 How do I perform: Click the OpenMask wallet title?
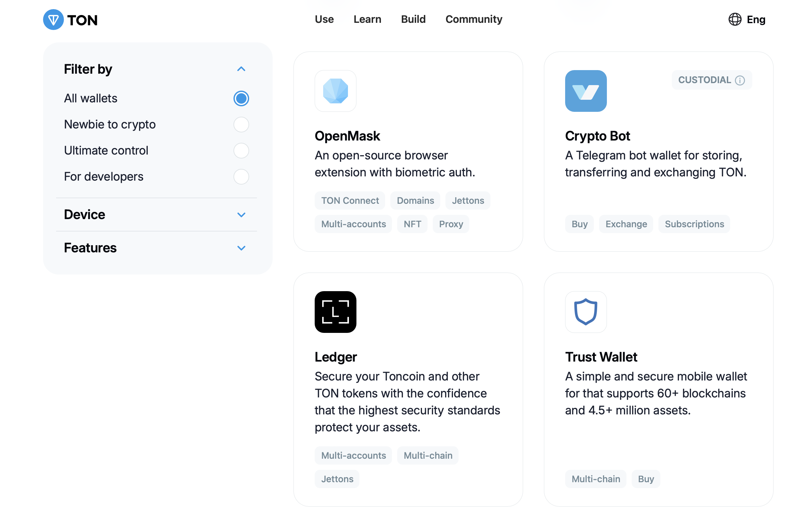pyautogui.click(x=347, y=136)
